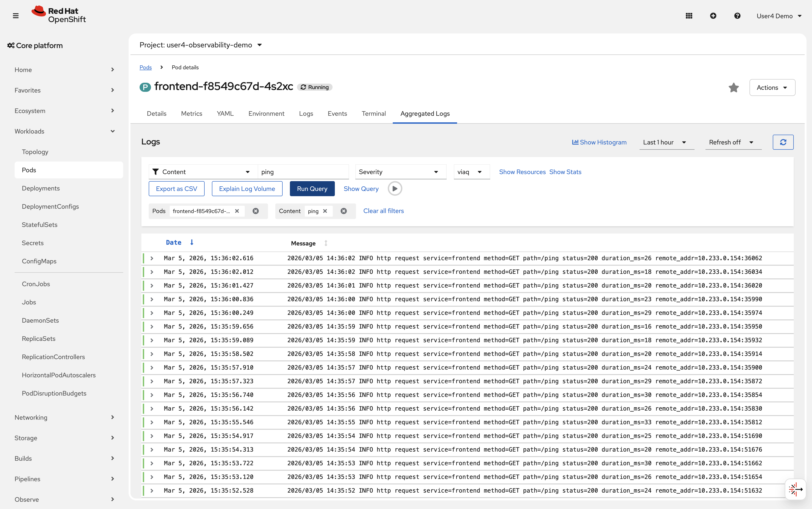Remove the ping Content filter chip
The image size is (812, 509).
tap(325, 211)
